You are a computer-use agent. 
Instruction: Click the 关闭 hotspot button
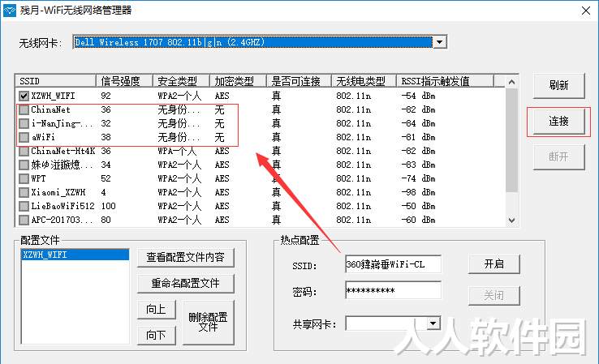[x=494, y=296]
